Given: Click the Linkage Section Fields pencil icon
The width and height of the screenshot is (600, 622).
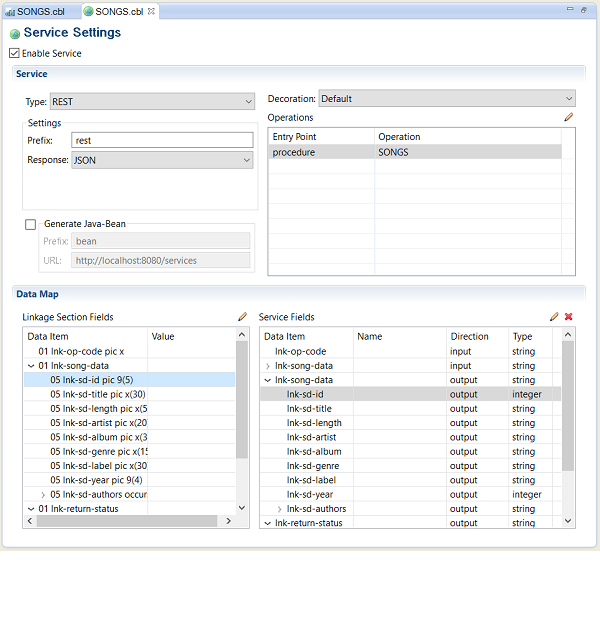Looking at the screenshot, I should click(x=242, y=317).
